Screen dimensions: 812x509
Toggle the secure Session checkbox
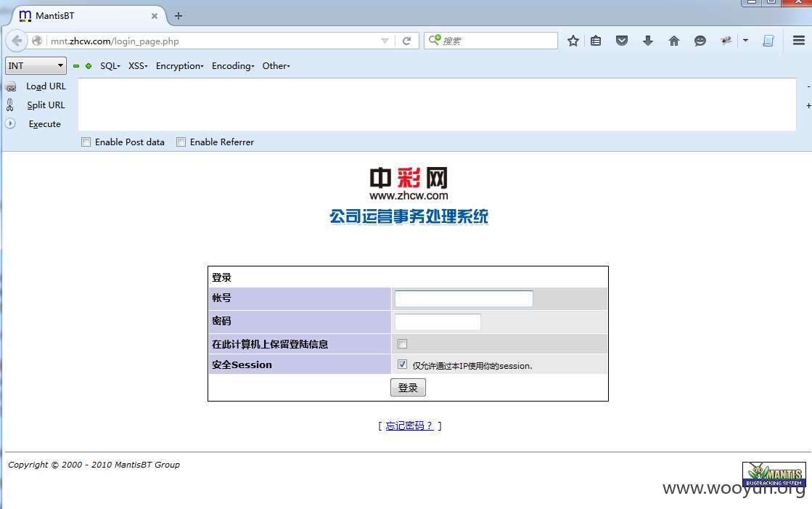403,365
